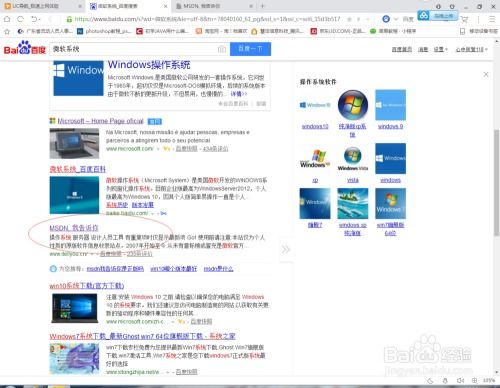Click the Windows XP logo thumbnail

point(315,159)
